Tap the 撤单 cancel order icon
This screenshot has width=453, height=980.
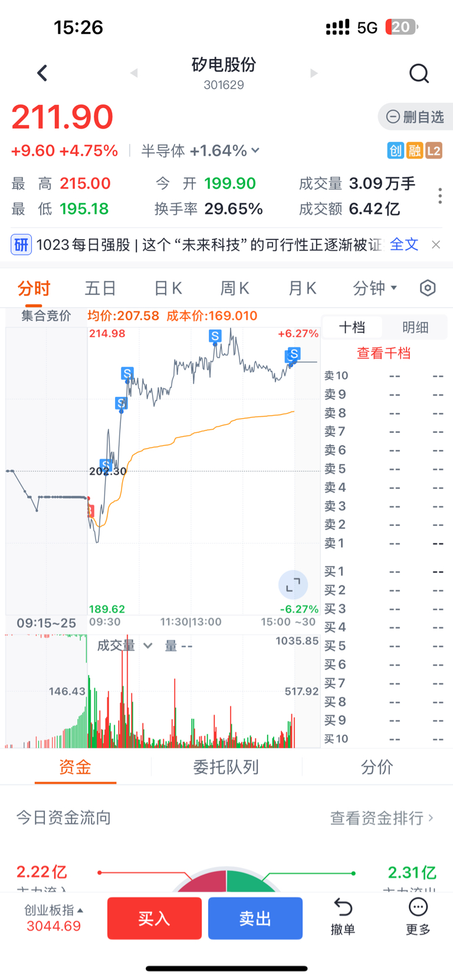pos(343,916)
